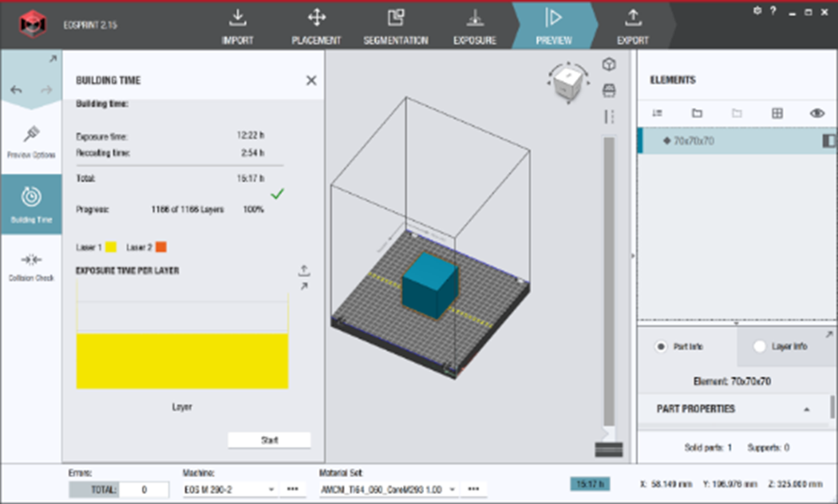
Task: Toggle visibility eye in Elements panel
Action: tap(816, 113)
